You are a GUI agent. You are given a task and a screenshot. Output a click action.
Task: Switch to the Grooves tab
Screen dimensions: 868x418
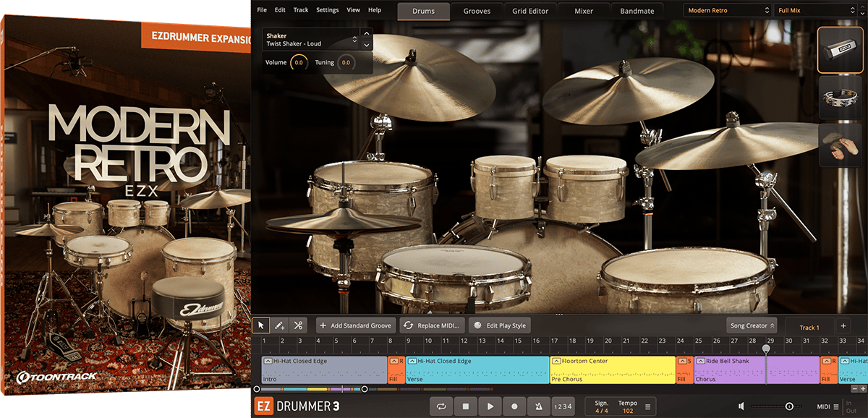click(x=477, y=11)
